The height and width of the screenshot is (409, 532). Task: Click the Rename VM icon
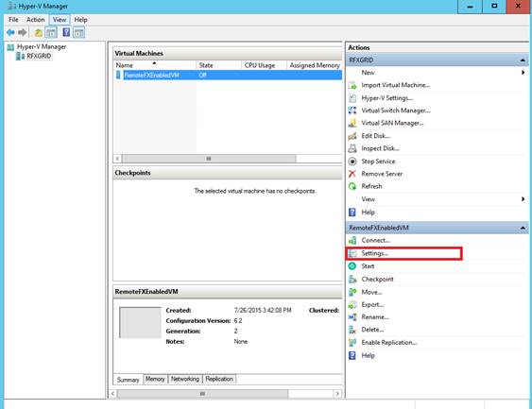pos(352,317)
